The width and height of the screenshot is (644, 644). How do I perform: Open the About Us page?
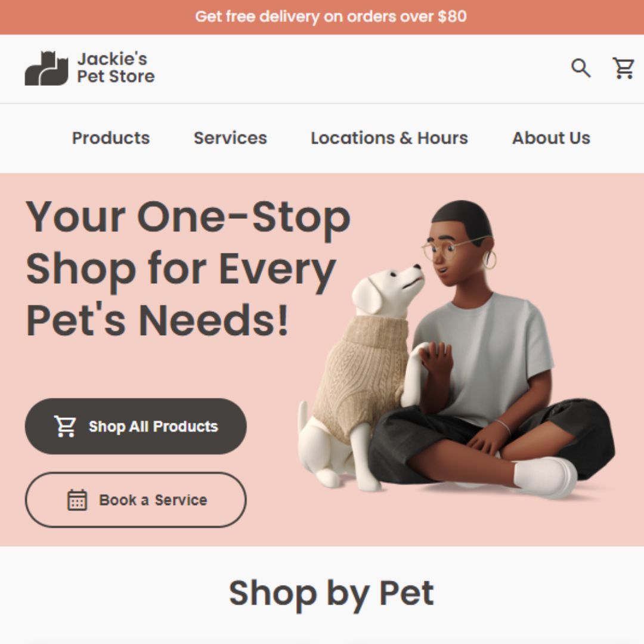coord(551,138)
